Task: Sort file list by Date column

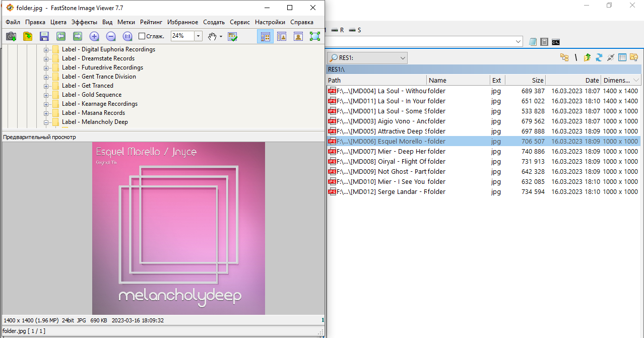Action: (x=573, y=80)
